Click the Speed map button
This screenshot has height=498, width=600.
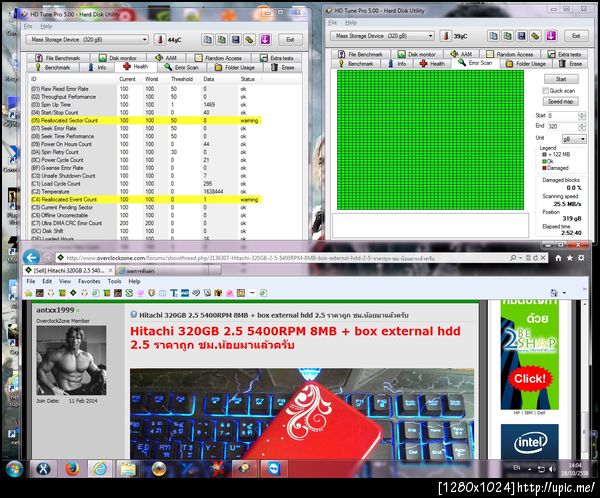click(x=561, y=101)
